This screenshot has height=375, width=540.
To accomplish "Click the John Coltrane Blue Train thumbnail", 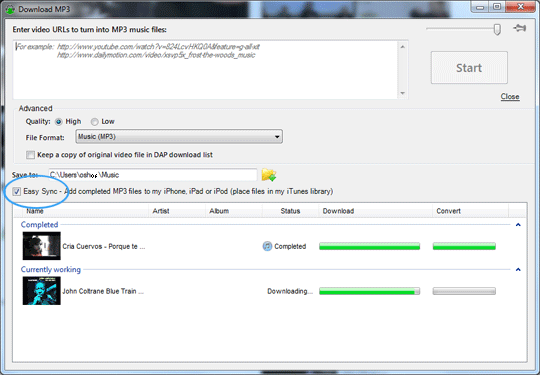I will coord(42,291).
